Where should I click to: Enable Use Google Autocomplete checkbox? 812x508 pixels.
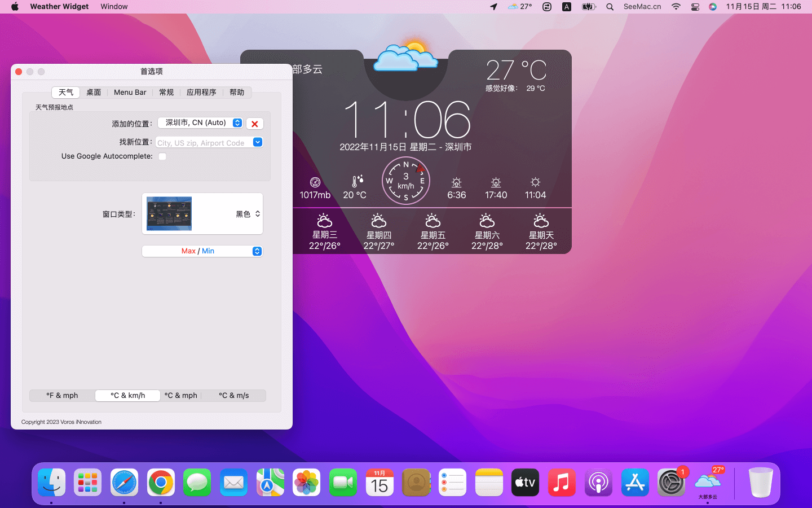[x=162, y=156]
